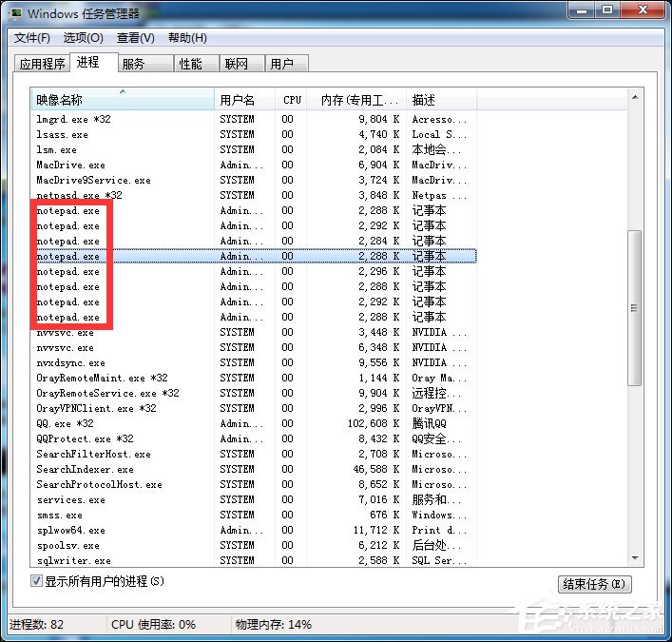This screenshot has height=642, width=672.
Task: Click 物理内存: 14% status entry
Action: tap(274, 625)
